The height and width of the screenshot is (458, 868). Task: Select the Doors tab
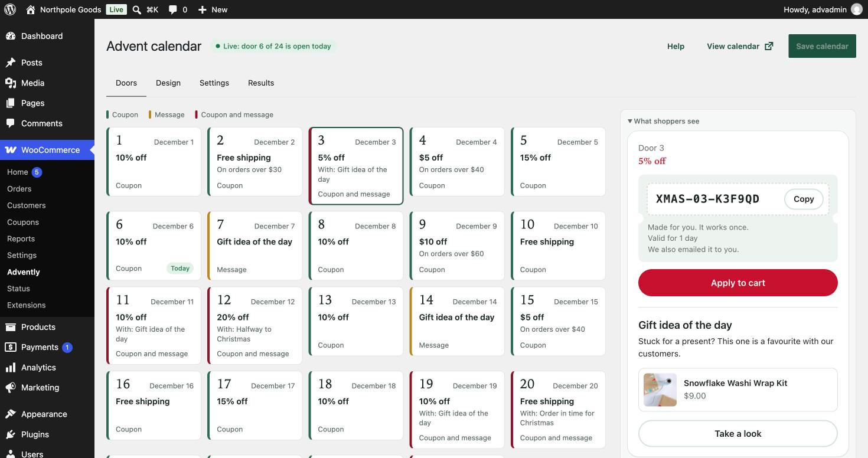[x=126, y=83]
